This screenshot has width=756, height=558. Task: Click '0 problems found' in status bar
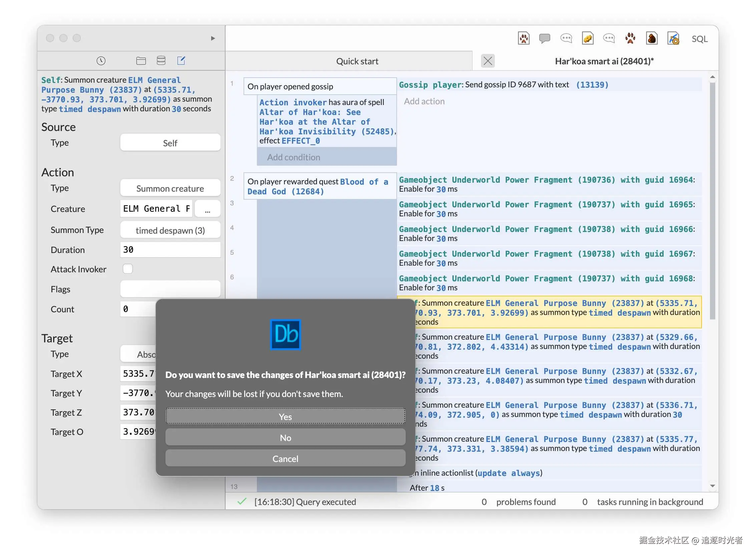pos(519,503)
